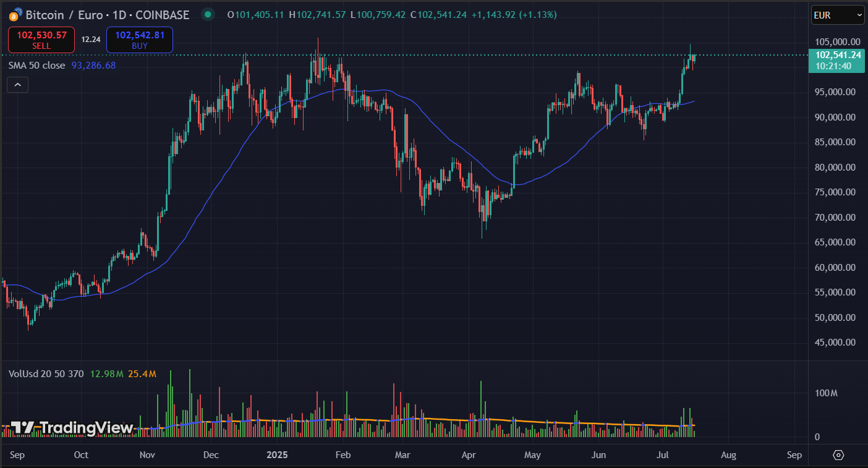The height and width of the screenshot is (468, 868).
Task: Select the VolUsd 20 50 370 legend
Action: (x=47, y=374)
